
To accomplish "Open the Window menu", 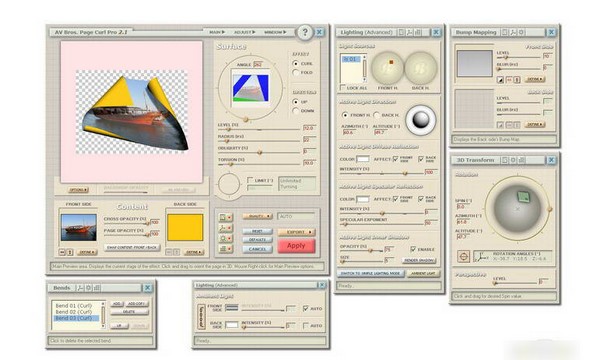I will click(x=275, y=32).
